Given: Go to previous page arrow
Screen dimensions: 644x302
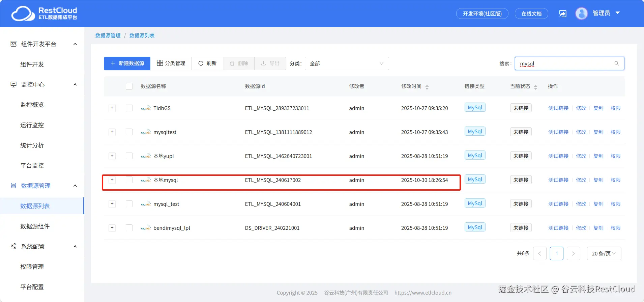Looking at the screenshot, I should pyautogui.click(x=539, y=253).
